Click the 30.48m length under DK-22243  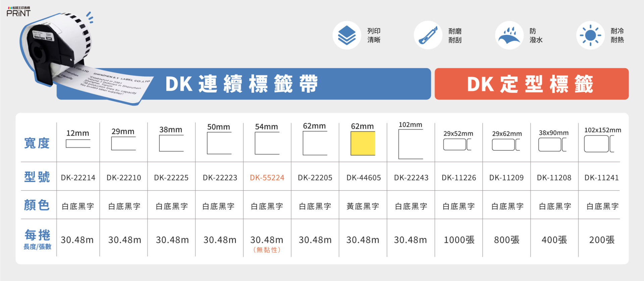[411, 240]
